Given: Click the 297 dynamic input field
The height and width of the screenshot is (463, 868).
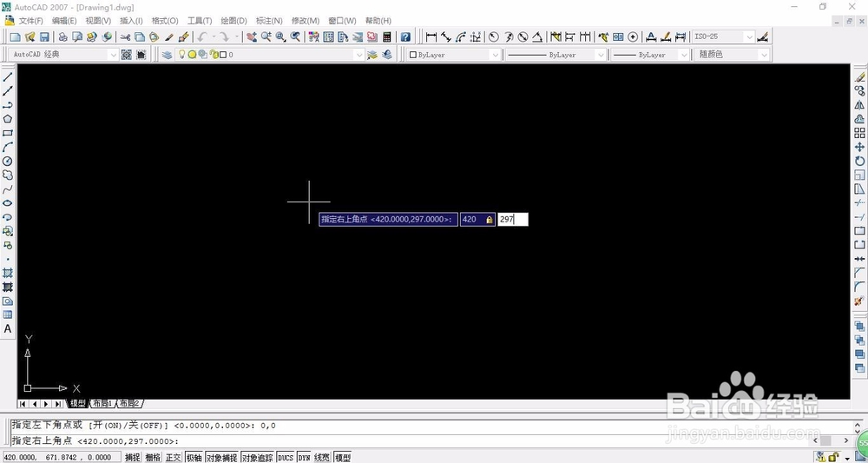Looking at the screenshot, I should coord(513,219).
